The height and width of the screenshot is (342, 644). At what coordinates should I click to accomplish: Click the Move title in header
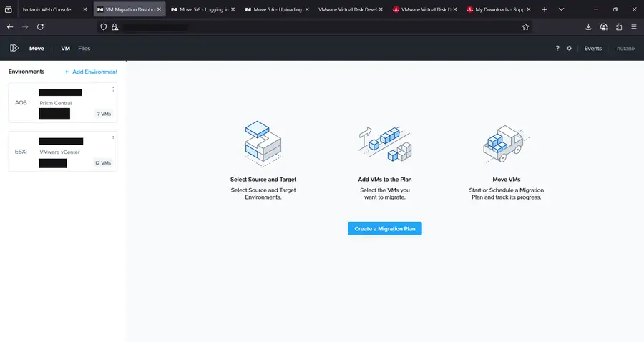[36, 48]
